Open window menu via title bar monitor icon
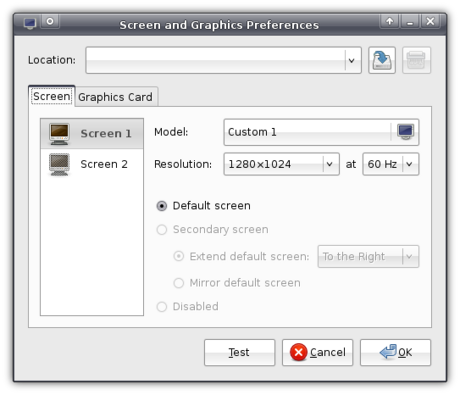The image size is (460, 395). (x=30, y=23)
